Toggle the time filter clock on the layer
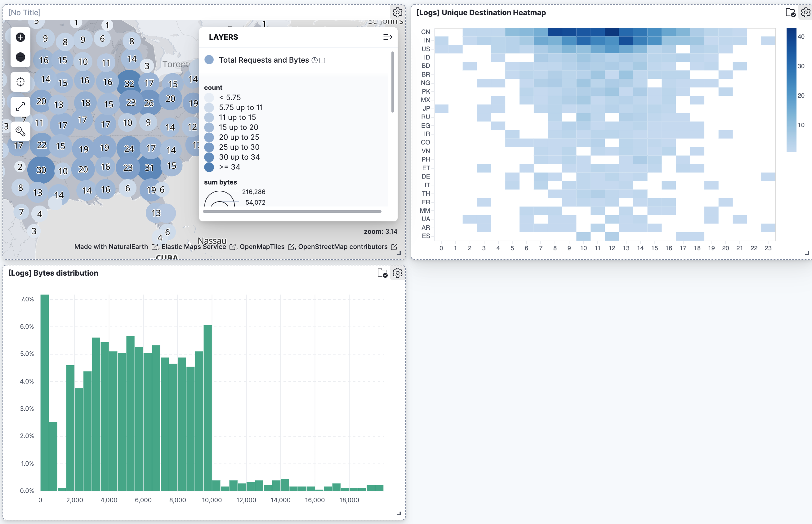The height and width of the screenshot is (524, 812). (315, 60)
